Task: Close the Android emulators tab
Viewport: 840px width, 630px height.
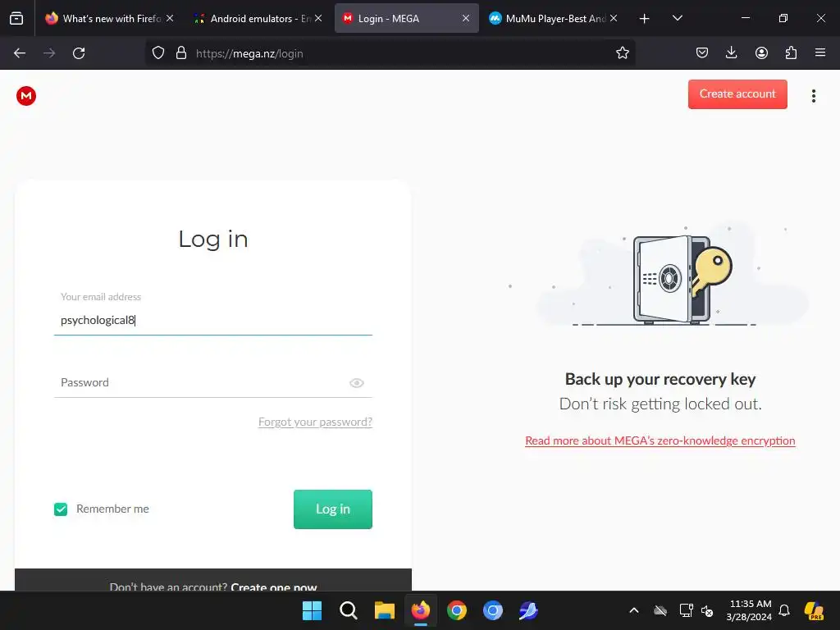Action: [318, 18]
